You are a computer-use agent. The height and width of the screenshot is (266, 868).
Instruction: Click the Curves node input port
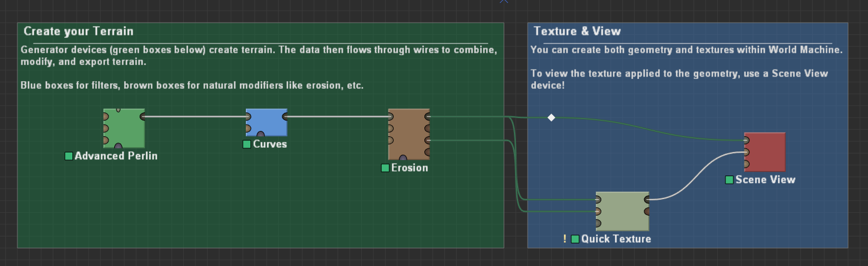[248, 116]
